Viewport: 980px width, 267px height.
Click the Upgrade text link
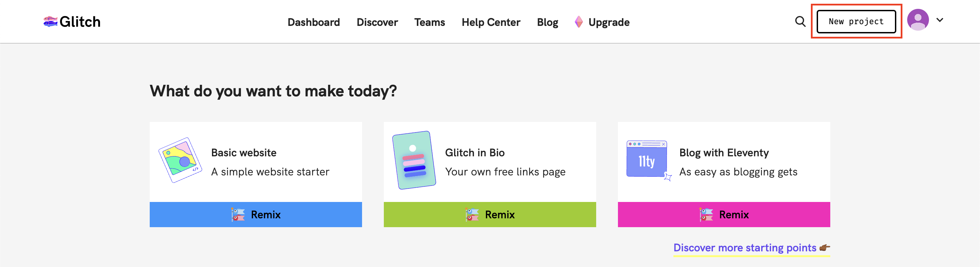pyautogui.click(x=609, y=22)
